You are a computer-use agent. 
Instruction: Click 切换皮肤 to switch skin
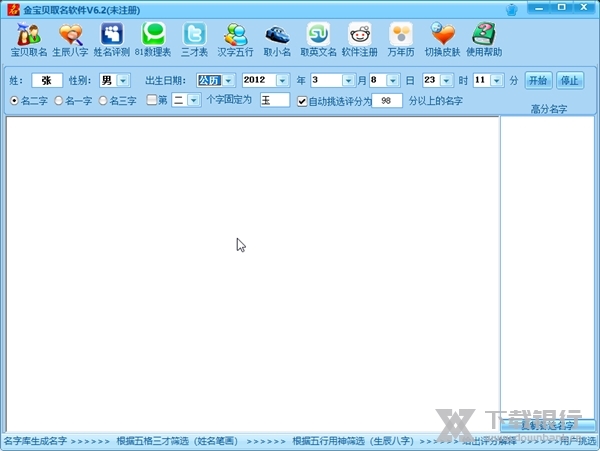[442, 40]
